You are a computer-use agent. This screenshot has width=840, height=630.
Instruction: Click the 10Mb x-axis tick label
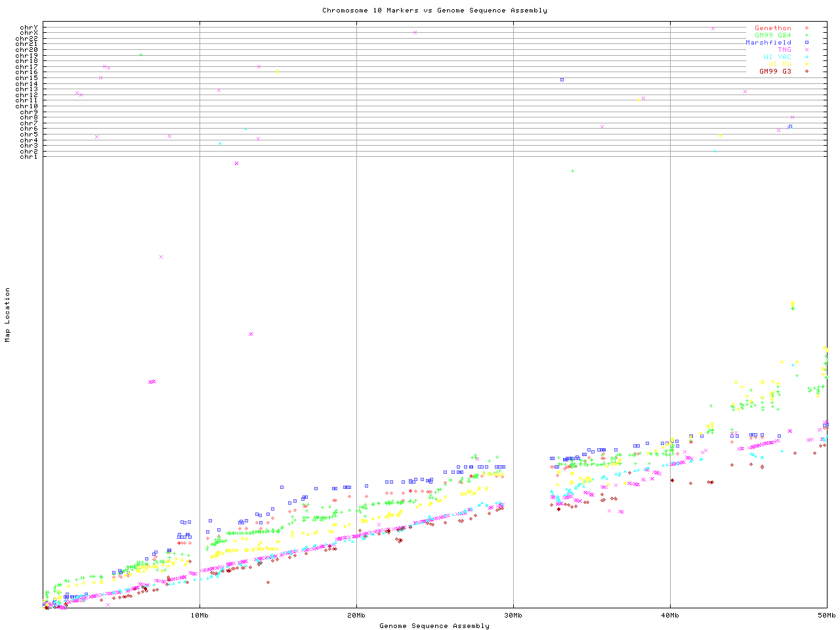coord(199,616)
